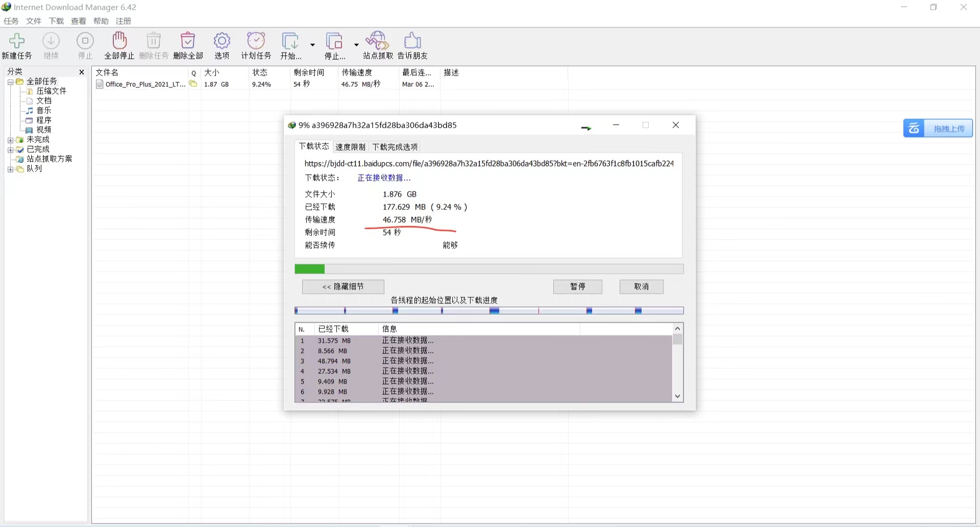
Task: Sort download list by 文件名 column
Action: tap(140, 73)
